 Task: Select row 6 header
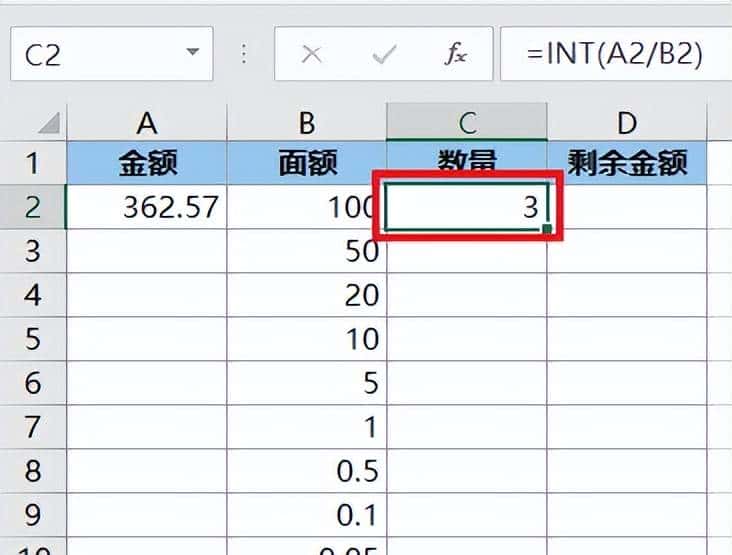pyautogui.click(x=33, y=383)
